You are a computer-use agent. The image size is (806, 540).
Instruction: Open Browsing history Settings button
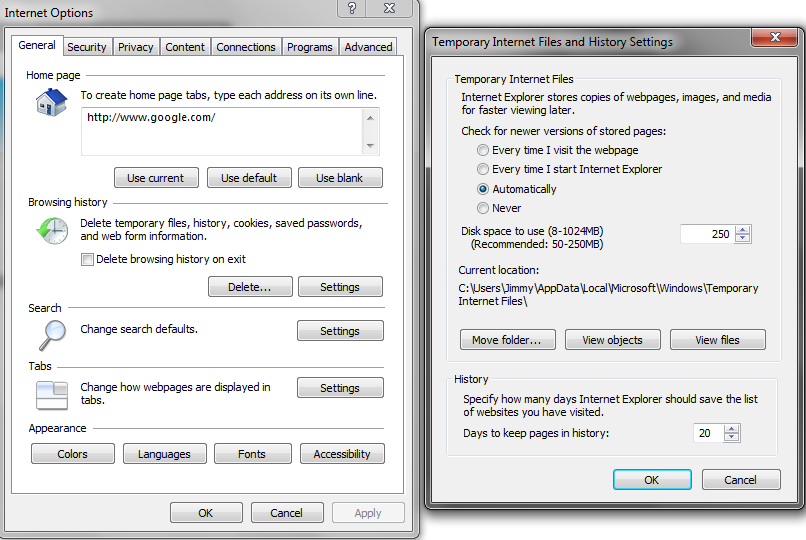click(340, 287)
